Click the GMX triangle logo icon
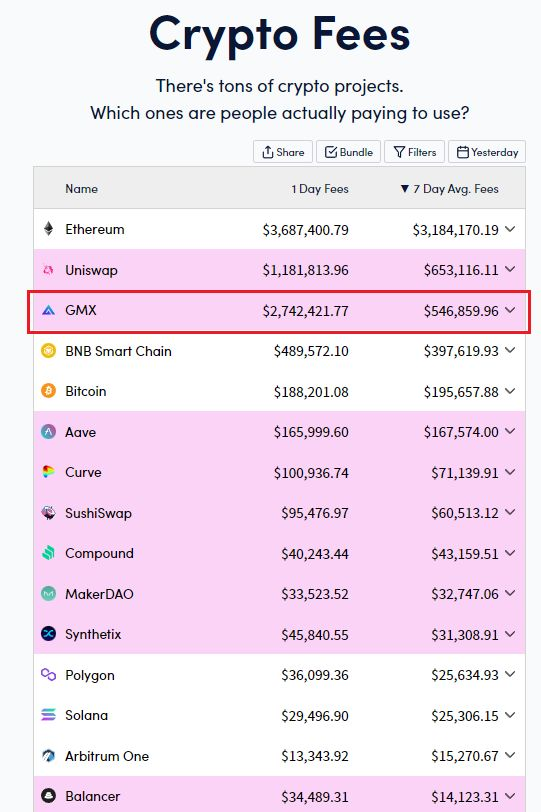 click(48, 310)
